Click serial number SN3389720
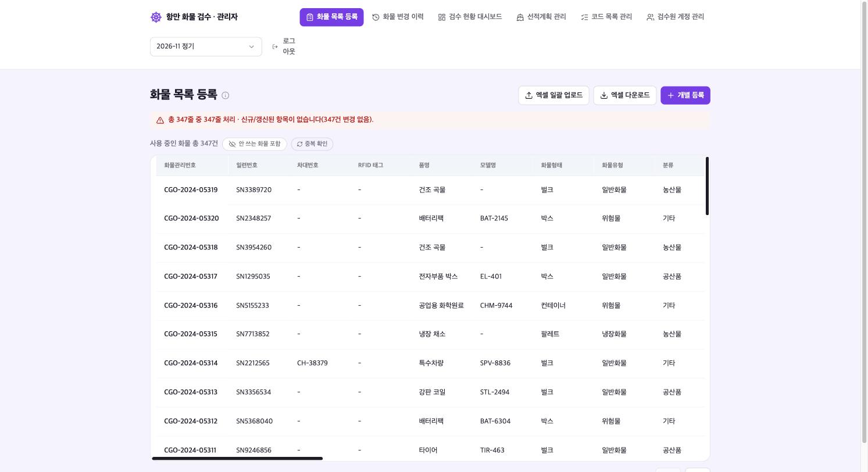 click(253, 190)
